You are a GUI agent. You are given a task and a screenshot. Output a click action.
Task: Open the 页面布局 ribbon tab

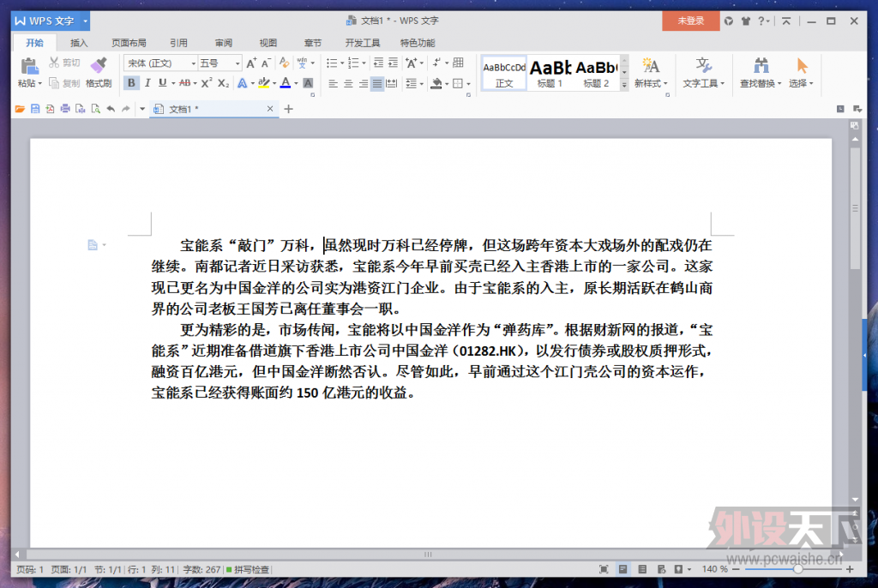pyautogui.click(x=129, y=43)
